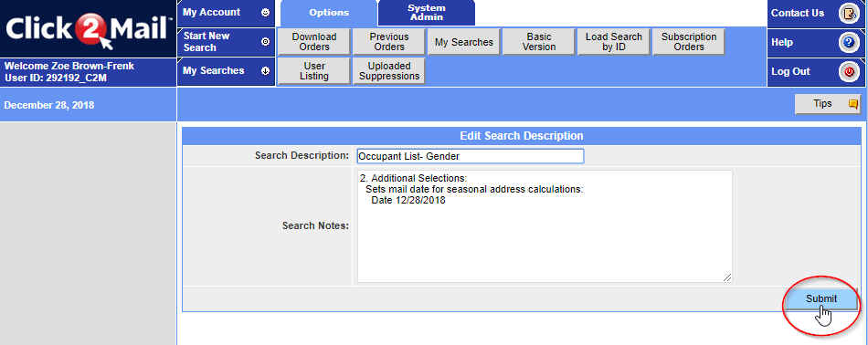
Task: Submit the edited search description
Action: [x=821, y=299]
